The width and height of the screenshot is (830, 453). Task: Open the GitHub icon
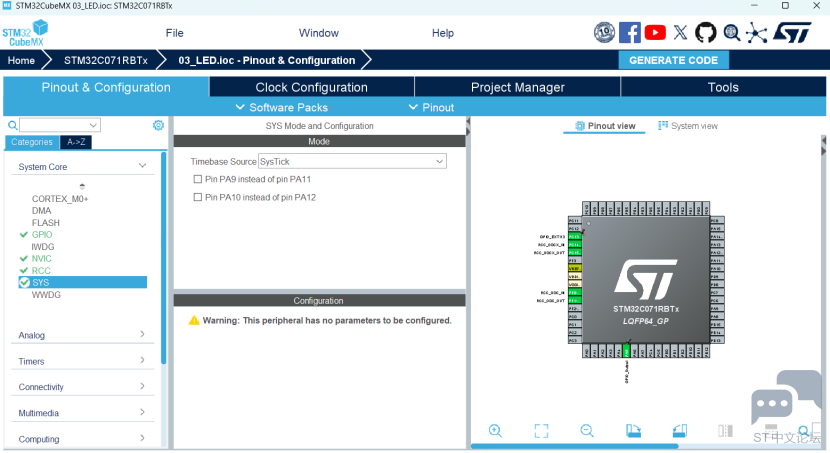(x=705, y=33)
